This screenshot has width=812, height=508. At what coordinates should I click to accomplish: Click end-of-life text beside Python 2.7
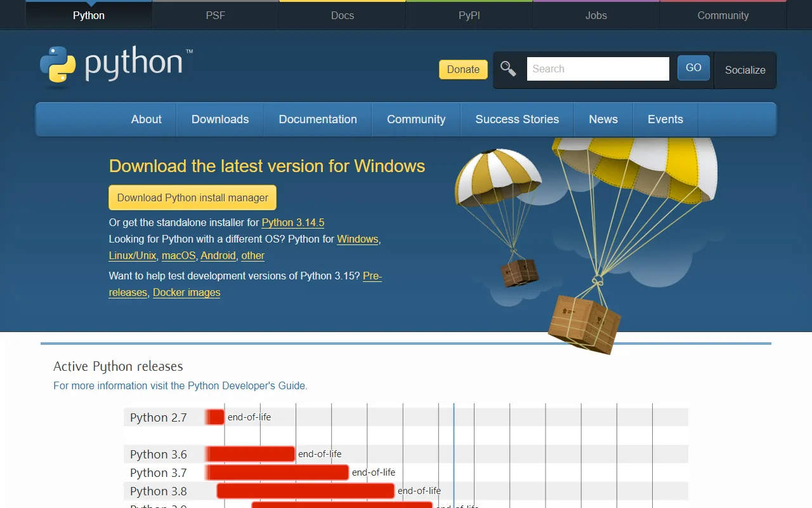[249, 417]
